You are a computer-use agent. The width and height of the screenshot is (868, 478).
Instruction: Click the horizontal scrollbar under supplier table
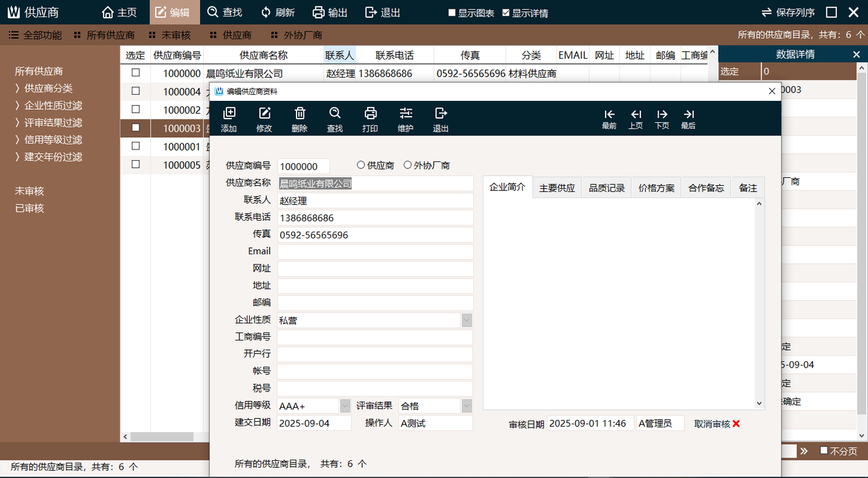coord(161,436)
